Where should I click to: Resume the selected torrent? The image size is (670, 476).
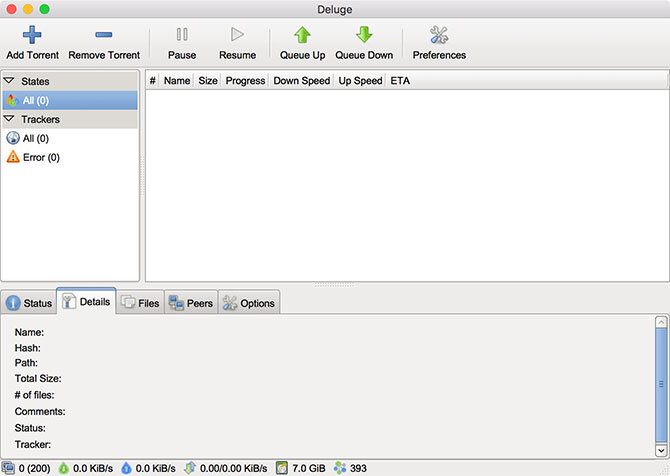(x=237, y=43)
